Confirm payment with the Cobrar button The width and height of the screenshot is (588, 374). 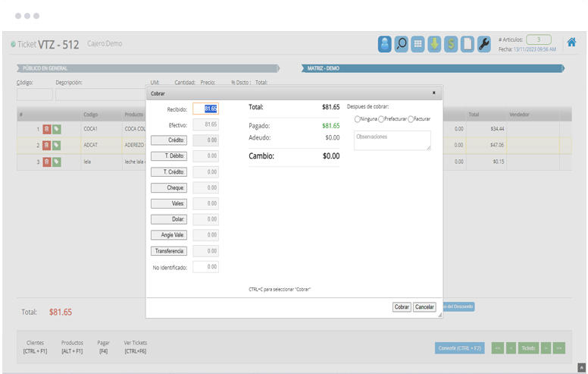click(x=402, y=307)
